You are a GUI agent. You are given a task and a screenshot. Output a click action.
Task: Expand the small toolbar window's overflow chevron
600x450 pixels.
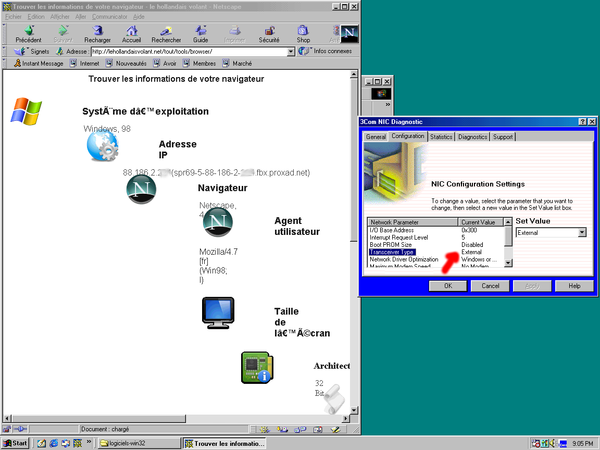coord(388,104)
